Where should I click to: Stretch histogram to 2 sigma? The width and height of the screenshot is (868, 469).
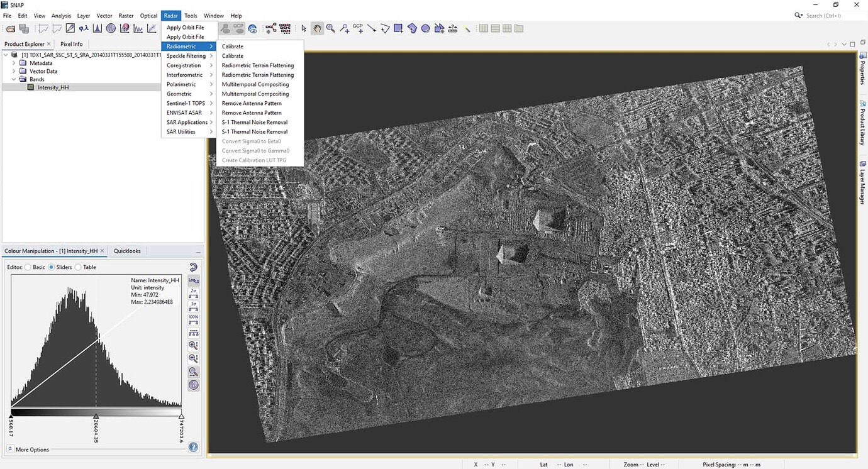click(194, 293)
